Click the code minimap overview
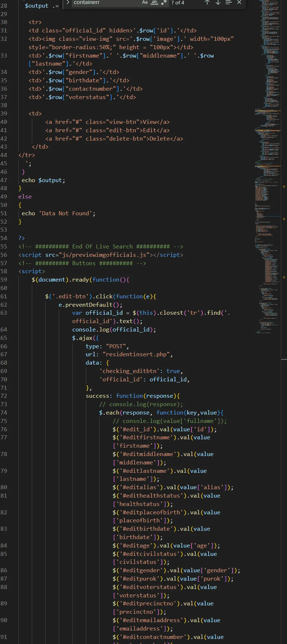The image size is (287, 644). [268, 168]
